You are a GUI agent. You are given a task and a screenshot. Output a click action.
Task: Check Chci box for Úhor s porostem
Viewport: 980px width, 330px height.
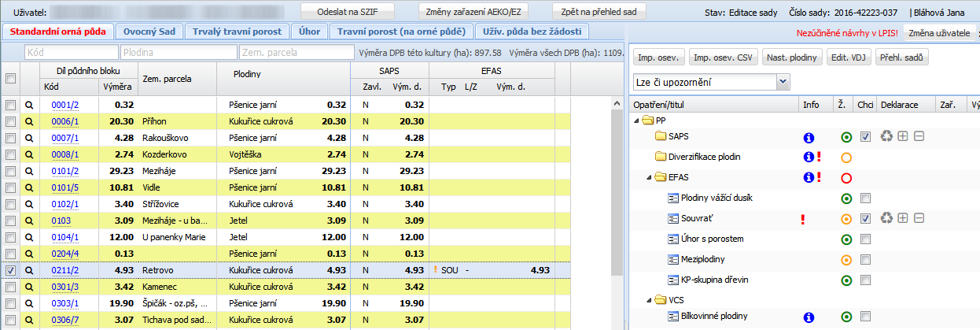click(x=865, y=239)
